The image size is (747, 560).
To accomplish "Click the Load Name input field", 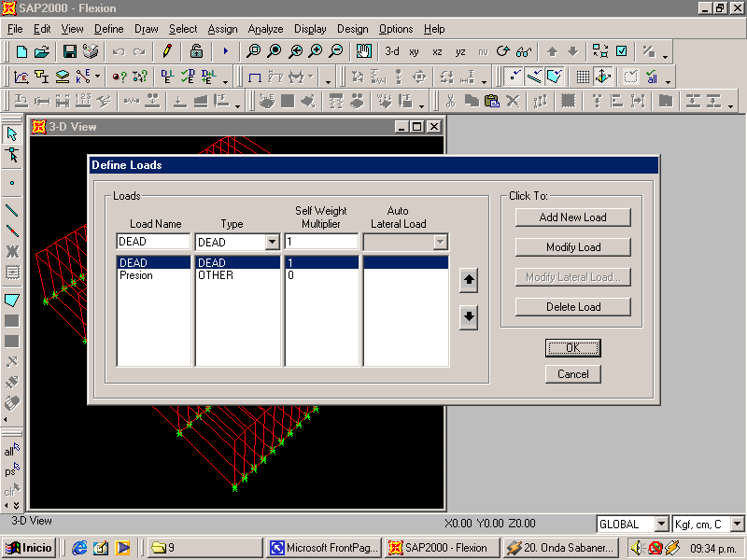I will 153,242.
